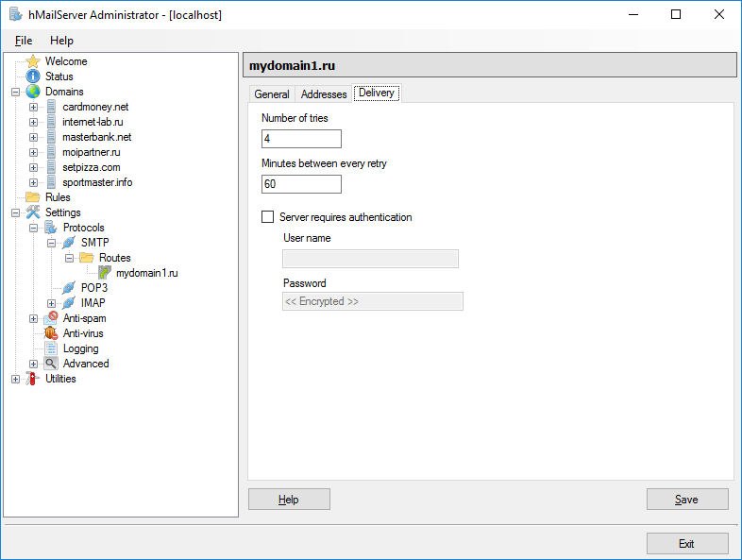Image resolution: width=742 pixels, height=560 pixels.
Task: Click the Utilities knife icon
Action: (x=33, y=379)
